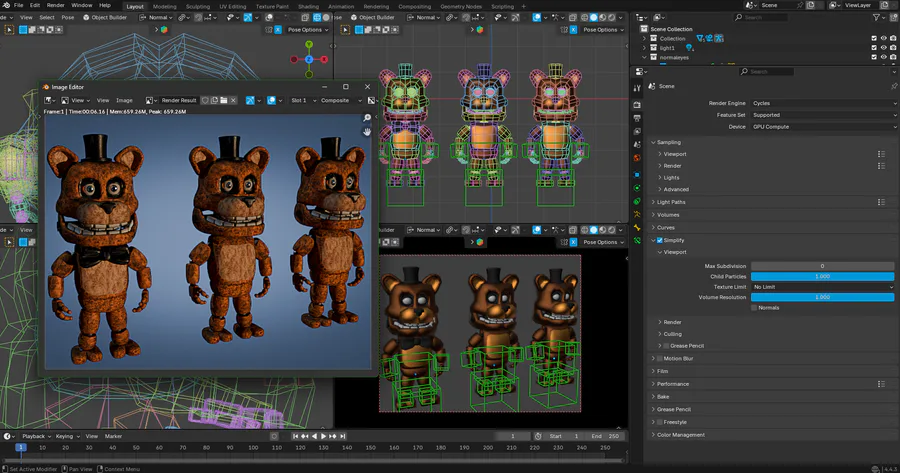Click the fake user shield beside Render Result
900x473 pixels.
pos(205,100)
